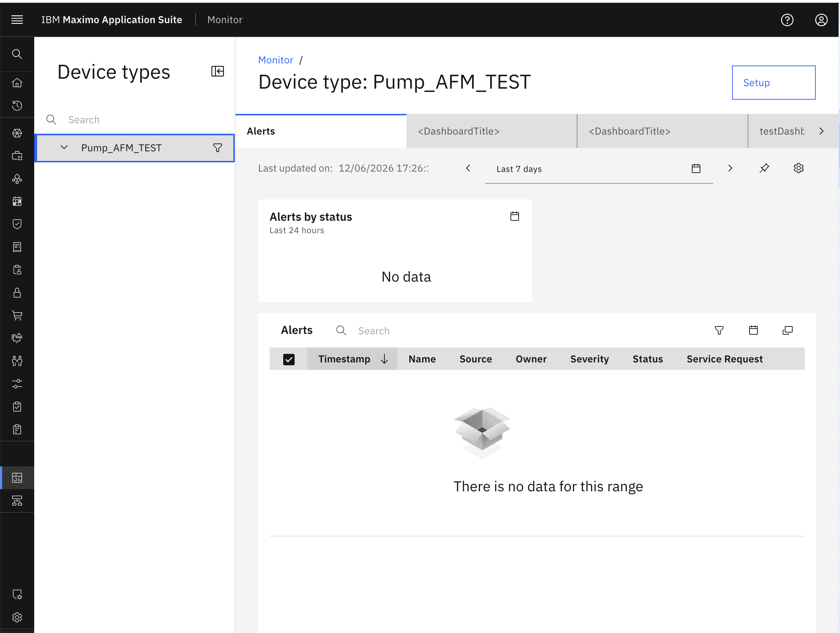Click the Setup button
The height and width of the screenshot is (633, 840).
click(x=773, y=83)
